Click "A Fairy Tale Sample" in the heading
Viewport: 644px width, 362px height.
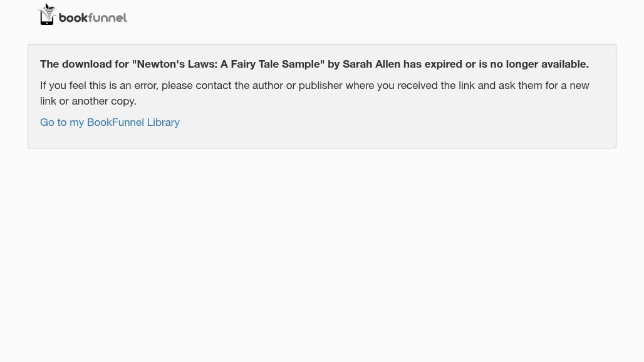click(x=270, y=64)
